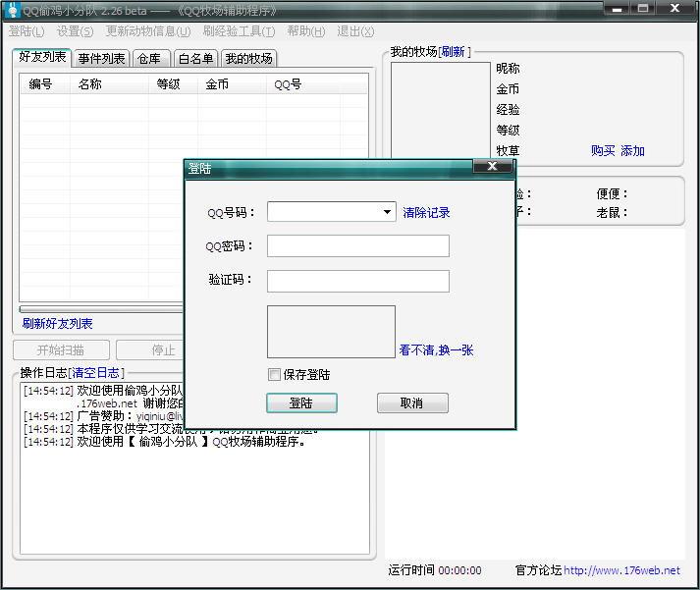Click the 刷新好友列表 link
This screenshot has width=700, height=590.
tap(58, 323)
